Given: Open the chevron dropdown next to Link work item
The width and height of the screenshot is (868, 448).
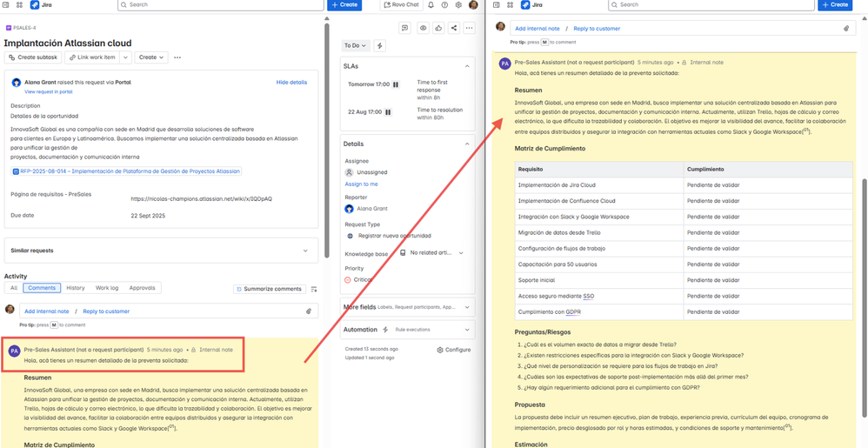Looking at the screenshot, I should click(125, 57).
